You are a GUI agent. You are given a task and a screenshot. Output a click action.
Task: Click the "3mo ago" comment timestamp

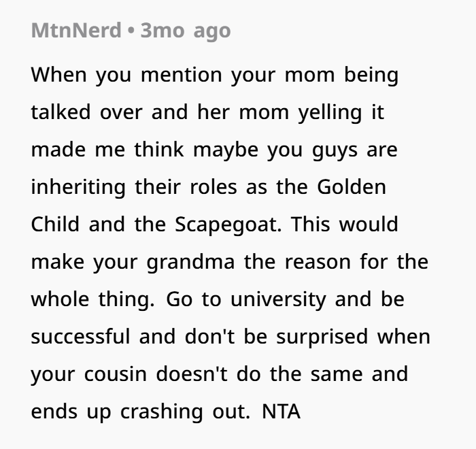186,31
